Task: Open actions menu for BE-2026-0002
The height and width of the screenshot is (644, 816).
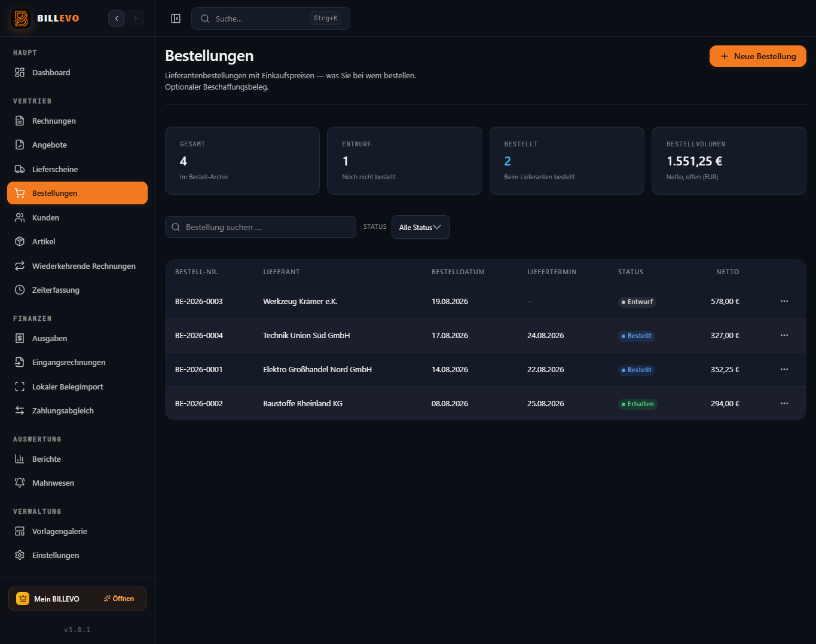Action: pos(784,403)
